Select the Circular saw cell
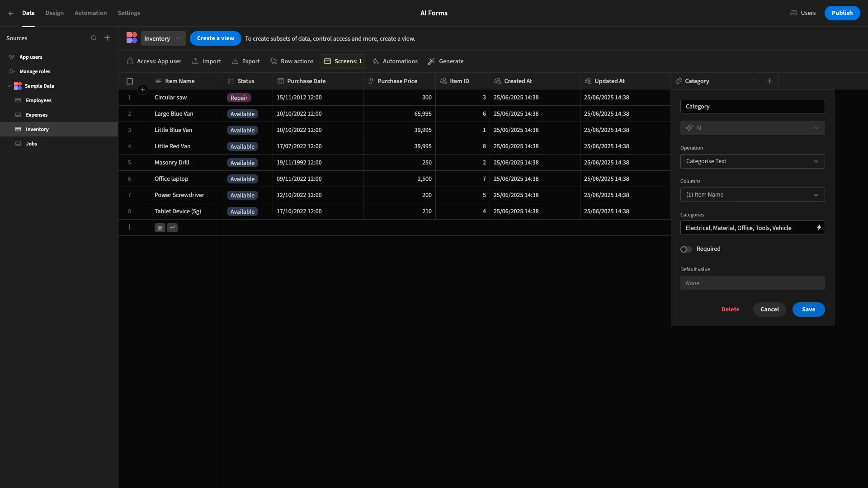This screenshot has height=488, width=868. pos(187,98)
